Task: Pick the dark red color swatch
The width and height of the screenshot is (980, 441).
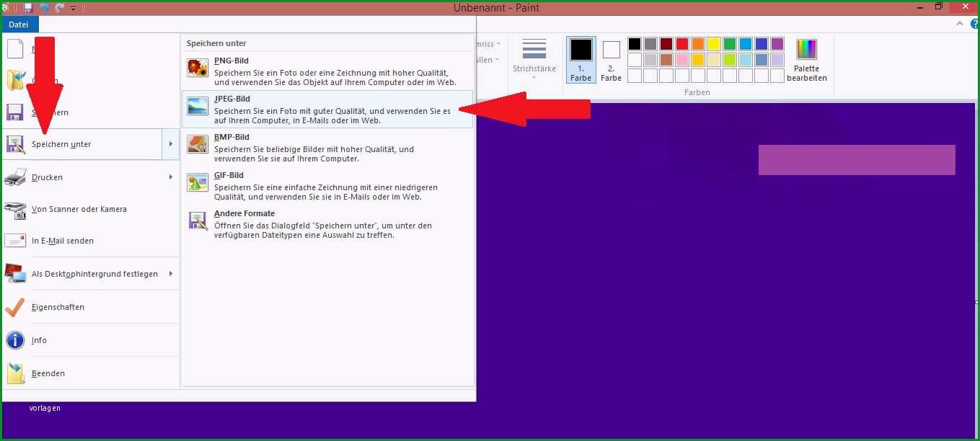Action: 666,44
